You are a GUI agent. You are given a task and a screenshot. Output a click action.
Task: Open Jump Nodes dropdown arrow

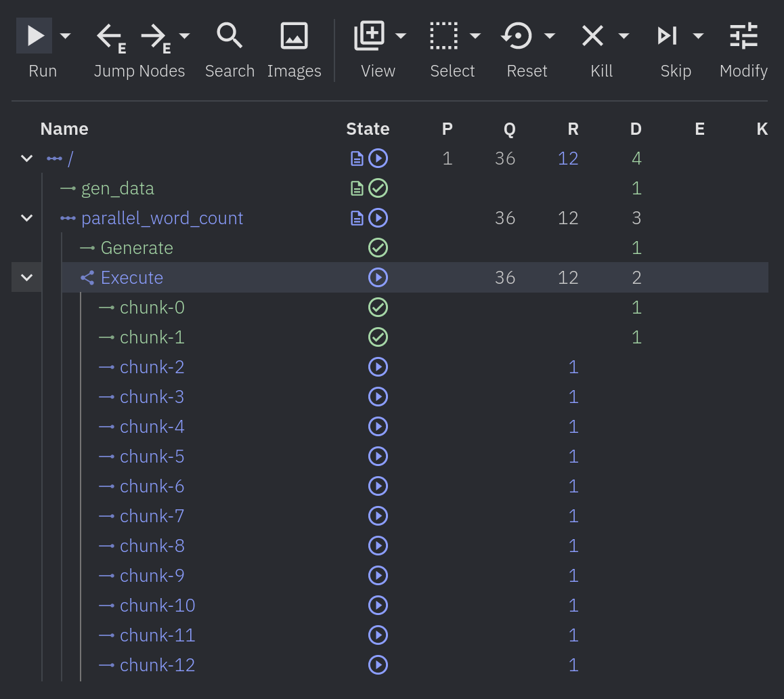click(185, 35)
